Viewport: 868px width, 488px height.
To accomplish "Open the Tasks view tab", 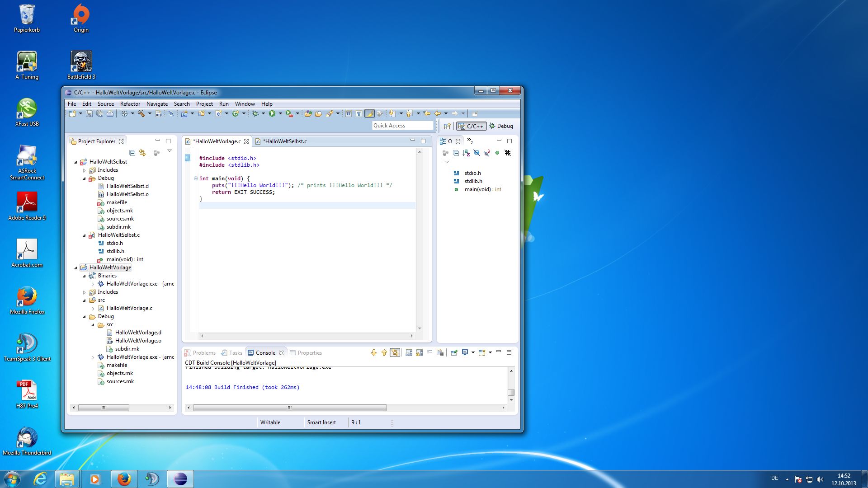I will pyautogui.click(x=232, y=353).
